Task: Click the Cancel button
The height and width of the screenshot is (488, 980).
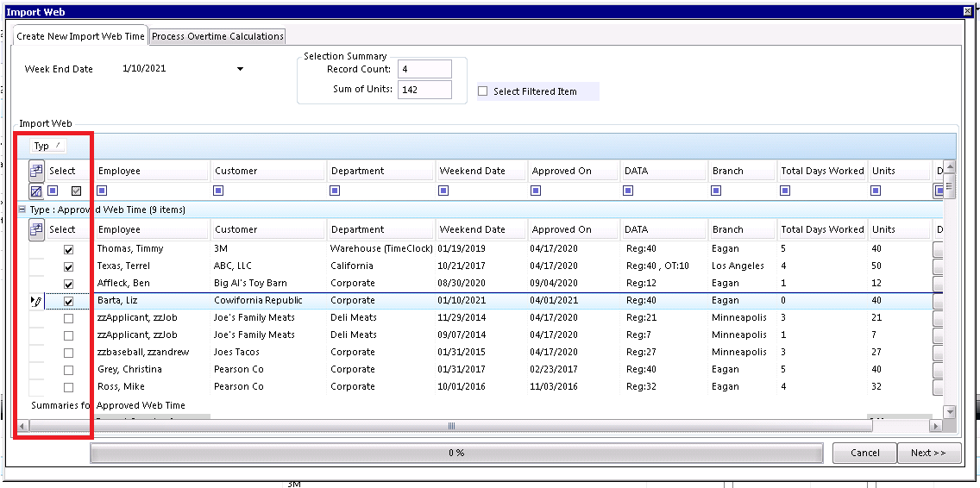Action: point(865,453)
